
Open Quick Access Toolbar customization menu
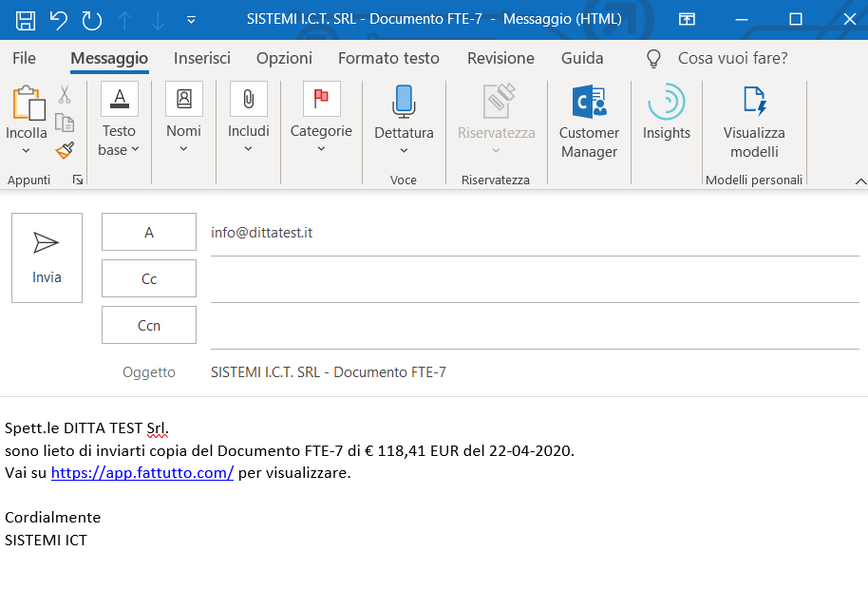pyautogui.click(x=191, y=20)
